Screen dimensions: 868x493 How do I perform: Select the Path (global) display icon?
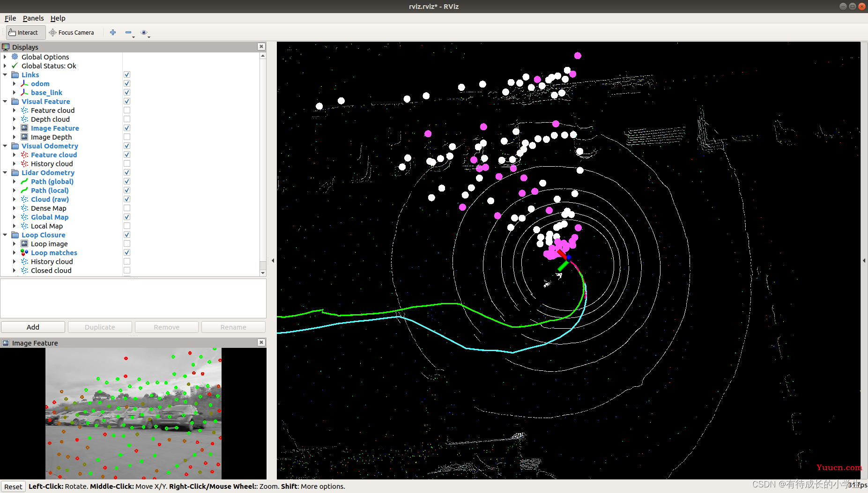click(x=24, y=181)
